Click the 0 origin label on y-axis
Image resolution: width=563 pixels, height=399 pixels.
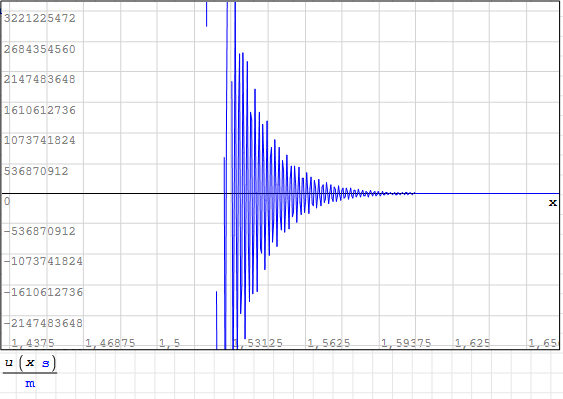(7, 201)
